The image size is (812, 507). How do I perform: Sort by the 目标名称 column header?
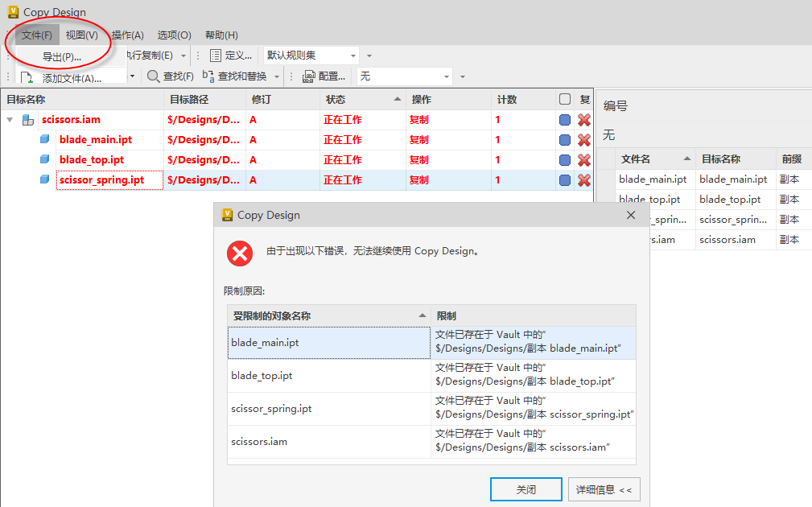click(x=83, y=100)
